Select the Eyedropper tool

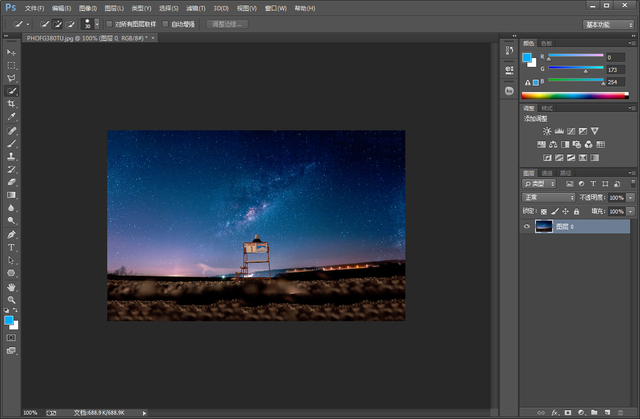tap(12, 116)
